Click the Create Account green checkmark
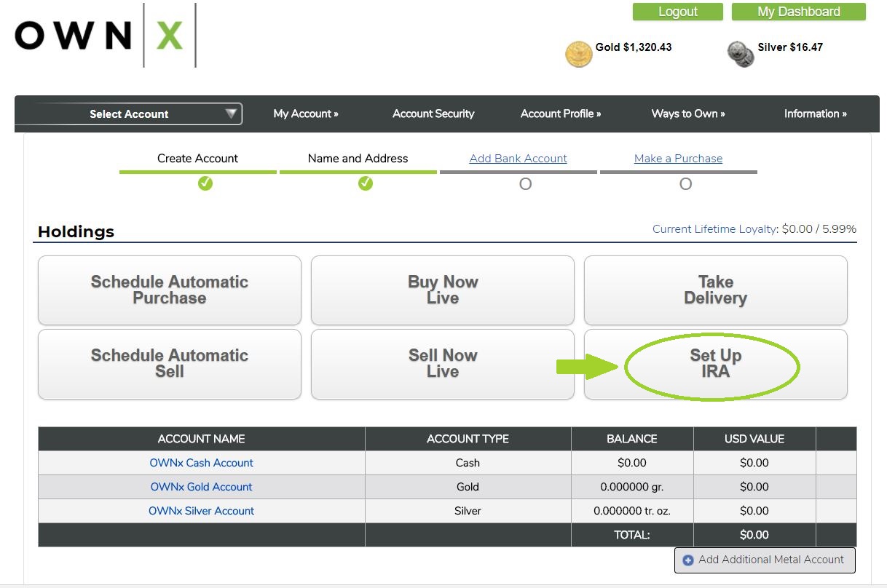887x588 pixels. [205, 184]
